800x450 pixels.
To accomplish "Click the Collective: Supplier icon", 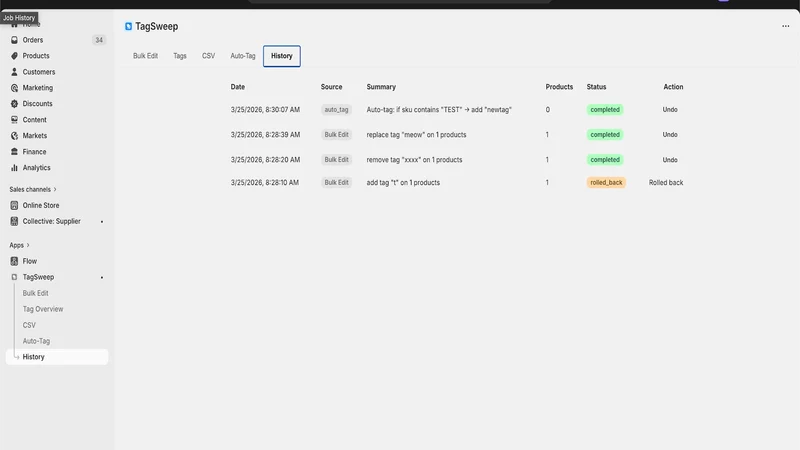I will (x=14, y=221).
